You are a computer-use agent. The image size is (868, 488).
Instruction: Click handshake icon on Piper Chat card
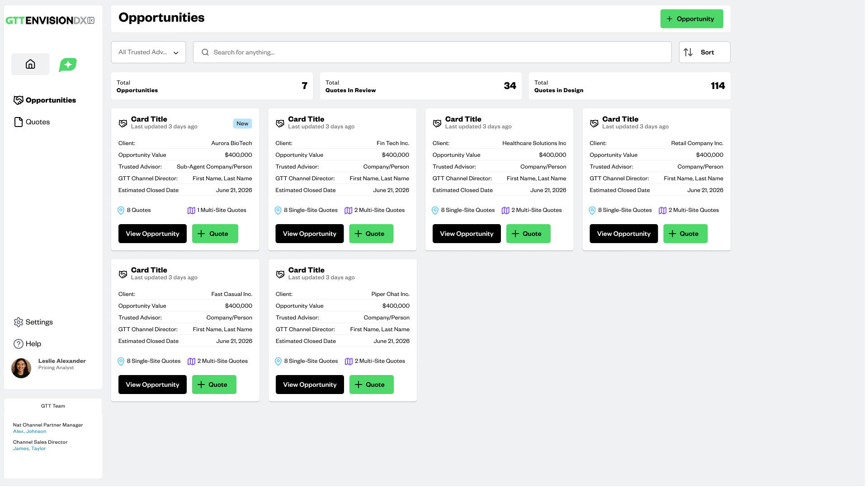(x=280, y=274)
